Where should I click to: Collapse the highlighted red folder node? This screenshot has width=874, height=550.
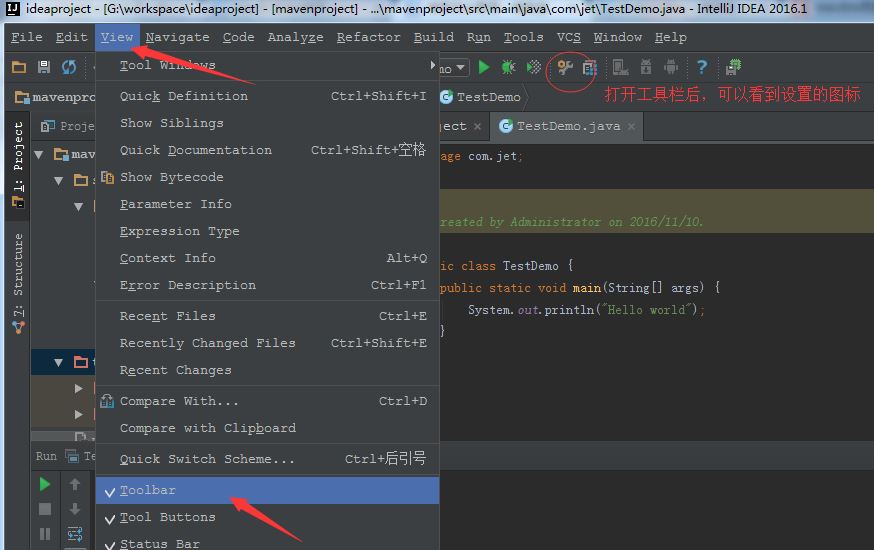(59, 363)
